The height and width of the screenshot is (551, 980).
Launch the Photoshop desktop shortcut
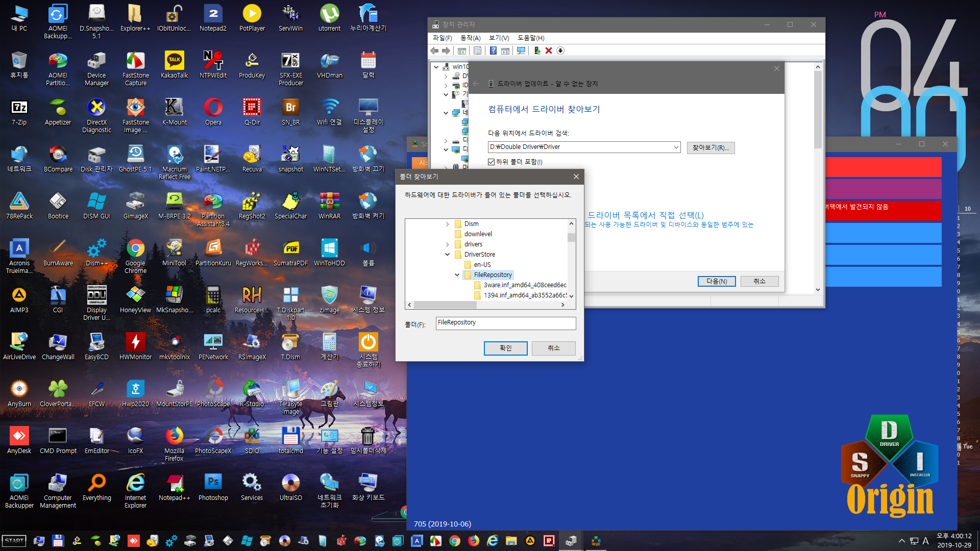213,488
